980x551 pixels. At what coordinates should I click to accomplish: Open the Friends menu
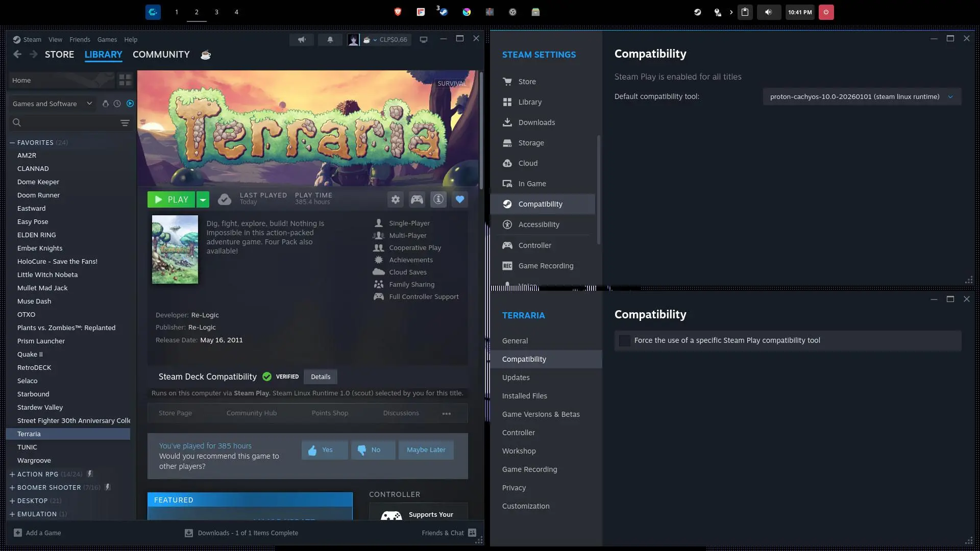(80, 40)
